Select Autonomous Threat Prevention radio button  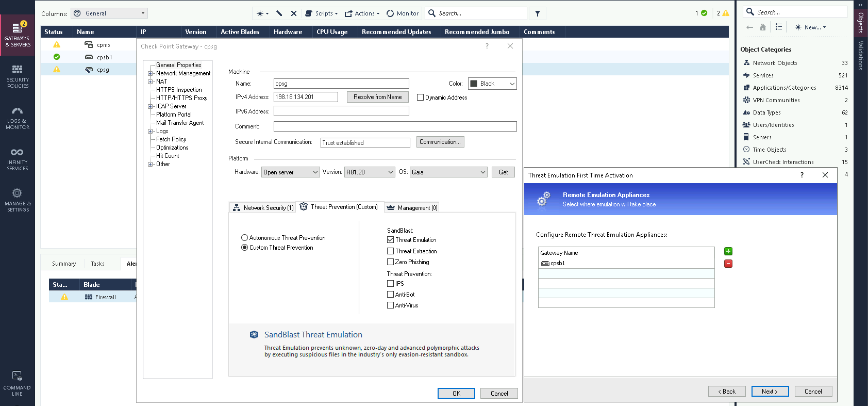tap(245, 238)
